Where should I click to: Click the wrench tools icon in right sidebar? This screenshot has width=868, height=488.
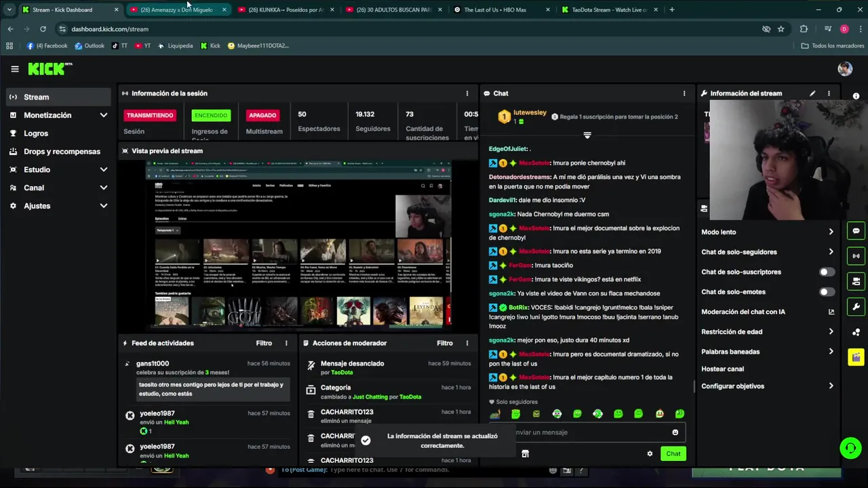click(x=856, y=306)
